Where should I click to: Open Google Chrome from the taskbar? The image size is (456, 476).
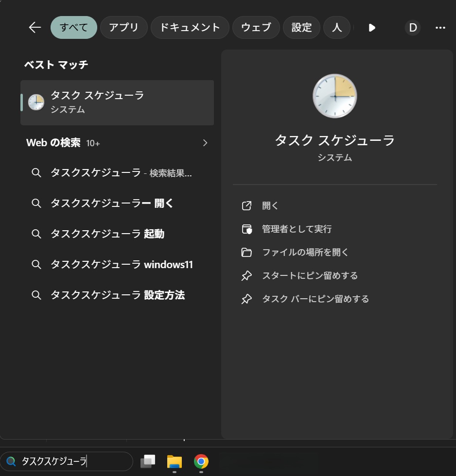(x=201, y=461)
